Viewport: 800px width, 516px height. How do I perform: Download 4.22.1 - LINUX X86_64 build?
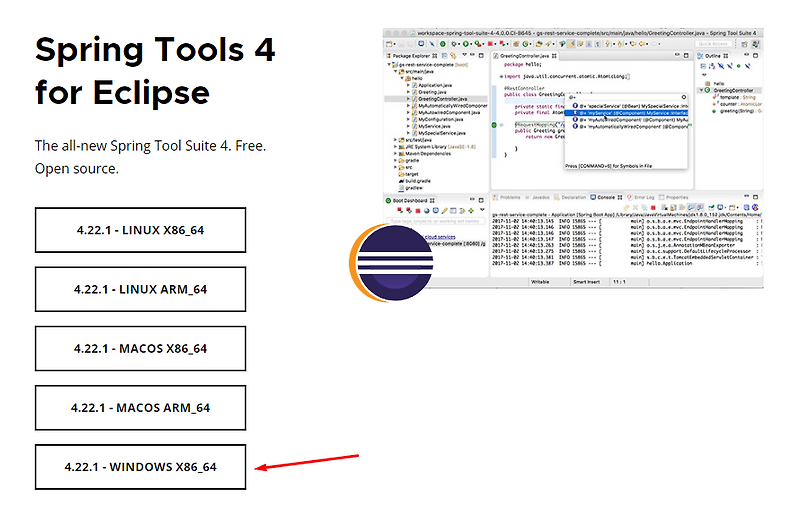[x=140, y=230]
